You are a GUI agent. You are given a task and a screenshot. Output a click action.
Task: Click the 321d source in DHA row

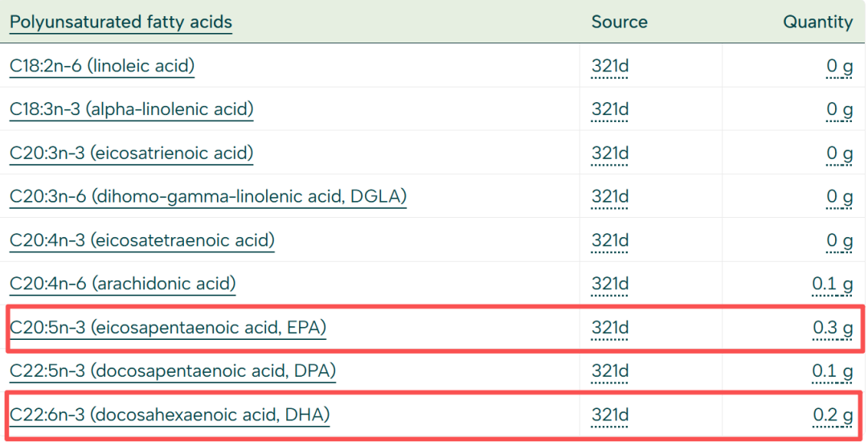610,415
